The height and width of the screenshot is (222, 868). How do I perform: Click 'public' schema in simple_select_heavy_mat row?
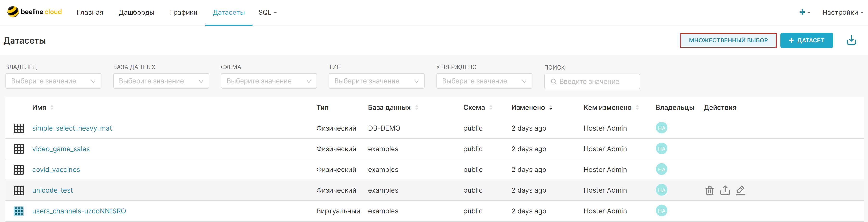[473, 128]
